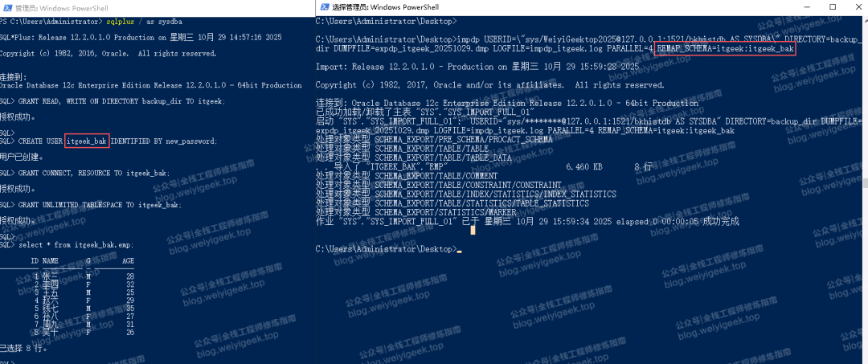Viewport: 868px width, 364px height.
Task: Click the 'select * from itgeek_bak.emp;' query
Action: pyautogui.click(x=76, y=244)
